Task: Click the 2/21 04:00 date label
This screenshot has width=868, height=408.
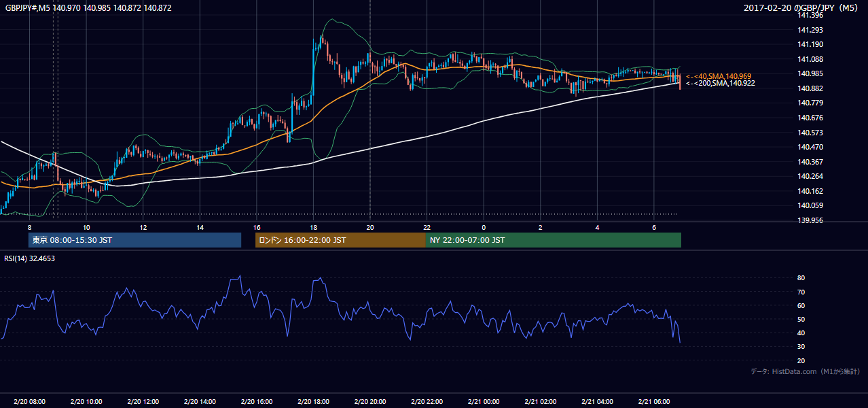Action: tap(597, 401)
